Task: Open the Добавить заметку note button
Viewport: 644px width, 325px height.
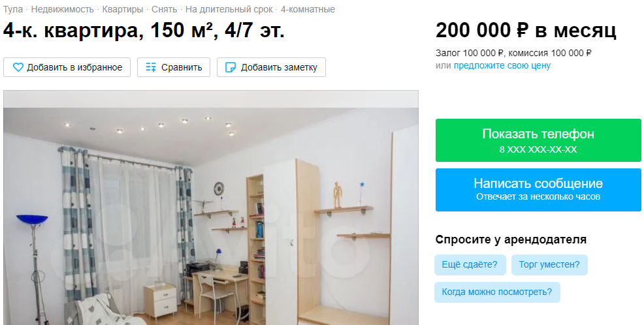Action: 271,67
